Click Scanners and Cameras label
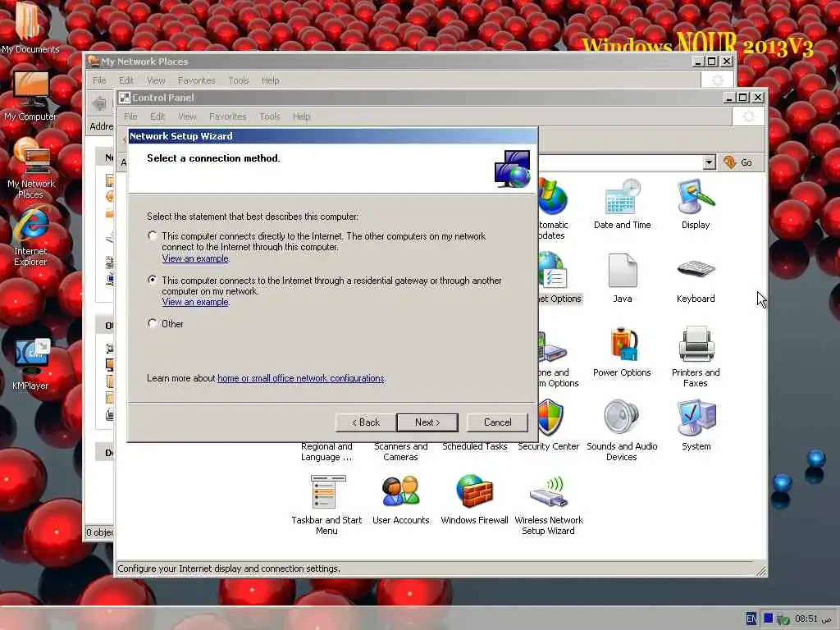The height and width of the screenshot is (630, 840). point(400,452)
